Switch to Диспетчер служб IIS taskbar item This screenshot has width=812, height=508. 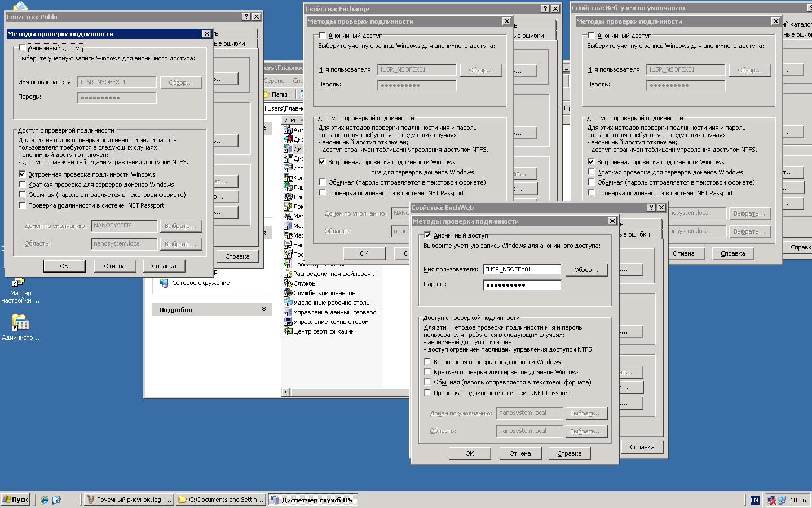312,500
